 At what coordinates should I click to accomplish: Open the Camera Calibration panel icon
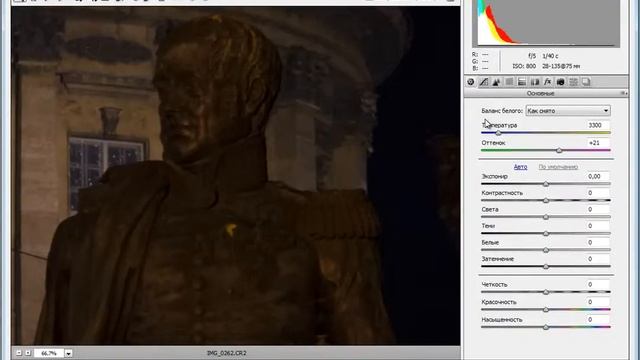(x=560, y=82)
